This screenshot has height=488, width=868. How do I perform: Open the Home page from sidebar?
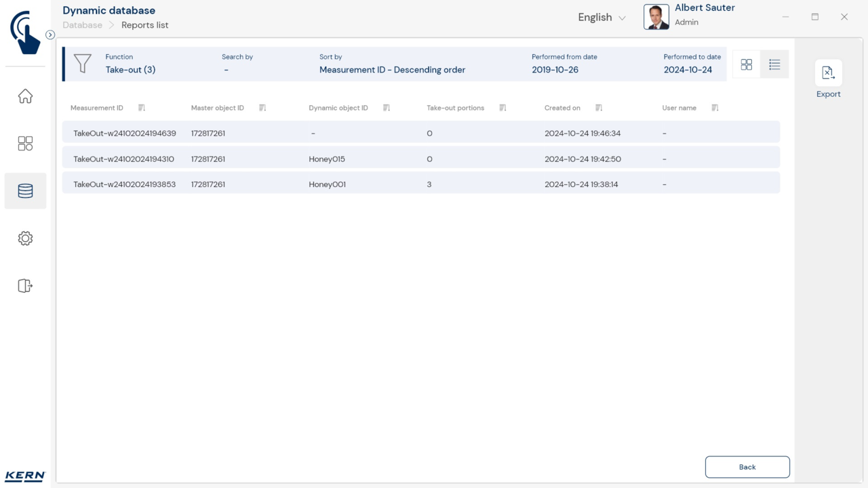pyautogui.click(x=25, y=96)
